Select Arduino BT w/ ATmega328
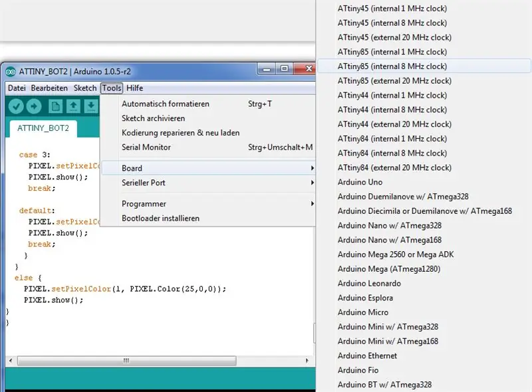Screen dimensions: 532x392 point(424,385)
